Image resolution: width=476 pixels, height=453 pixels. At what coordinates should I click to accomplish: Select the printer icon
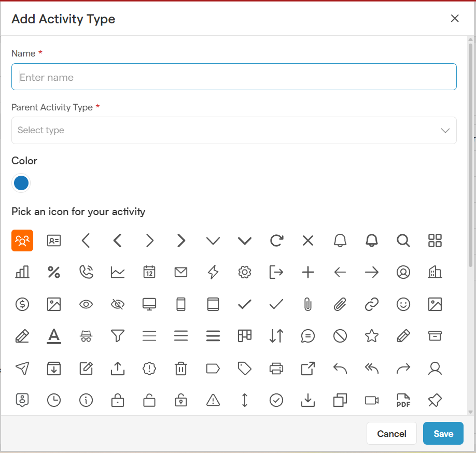coord(276,368)
